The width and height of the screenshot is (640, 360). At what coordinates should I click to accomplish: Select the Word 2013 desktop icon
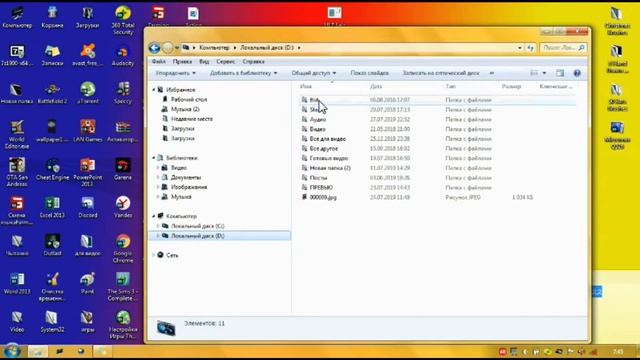pos(17,283)
